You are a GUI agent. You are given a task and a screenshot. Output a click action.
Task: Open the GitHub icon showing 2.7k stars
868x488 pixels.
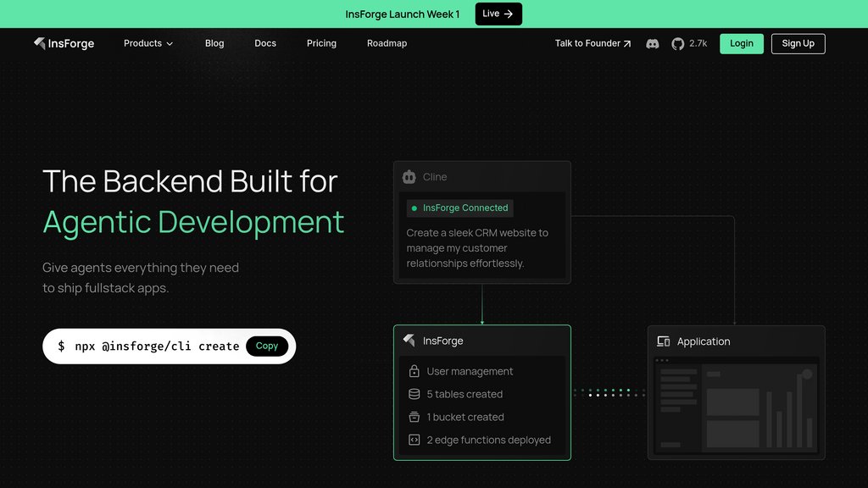coord(678,43)
